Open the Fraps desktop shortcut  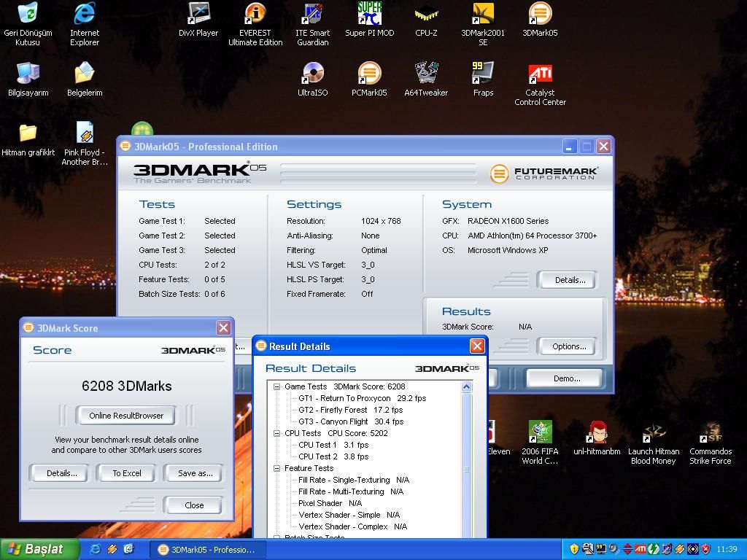tap(483, 79)
